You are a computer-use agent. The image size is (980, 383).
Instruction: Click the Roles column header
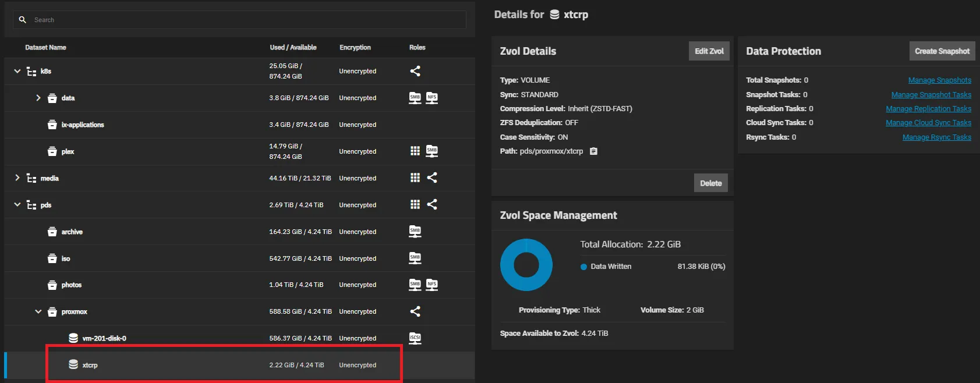click(417, 47)
